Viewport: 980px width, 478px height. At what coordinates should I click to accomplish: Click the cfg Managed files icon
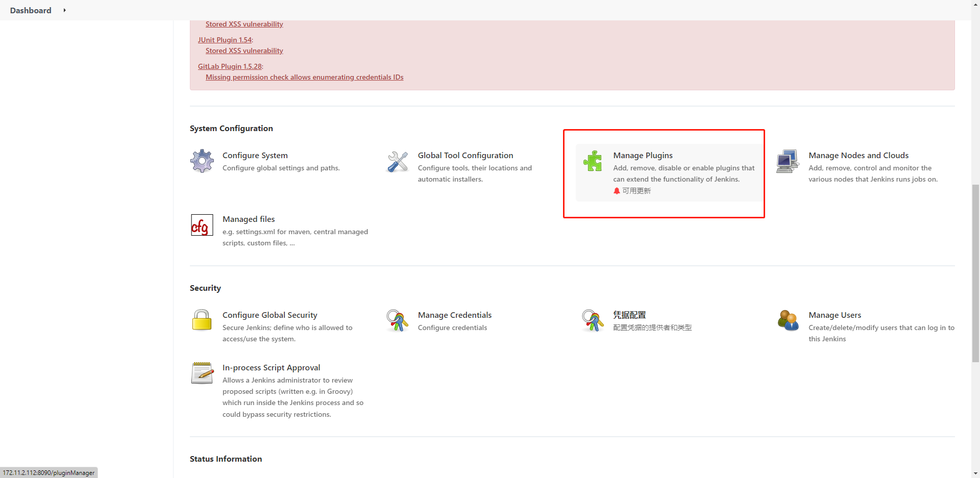[x=202, y=225]
